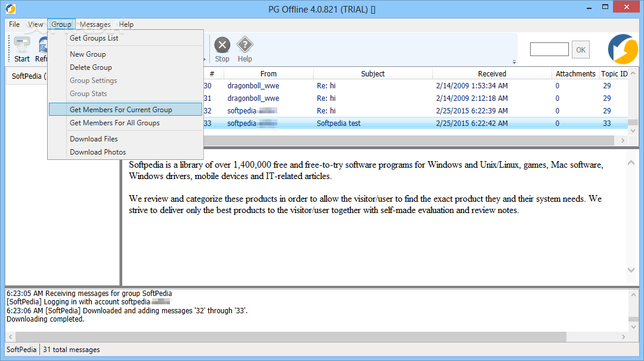Click the Start toolbar icon
644x361 pixels.
click(x=22, y=49)
